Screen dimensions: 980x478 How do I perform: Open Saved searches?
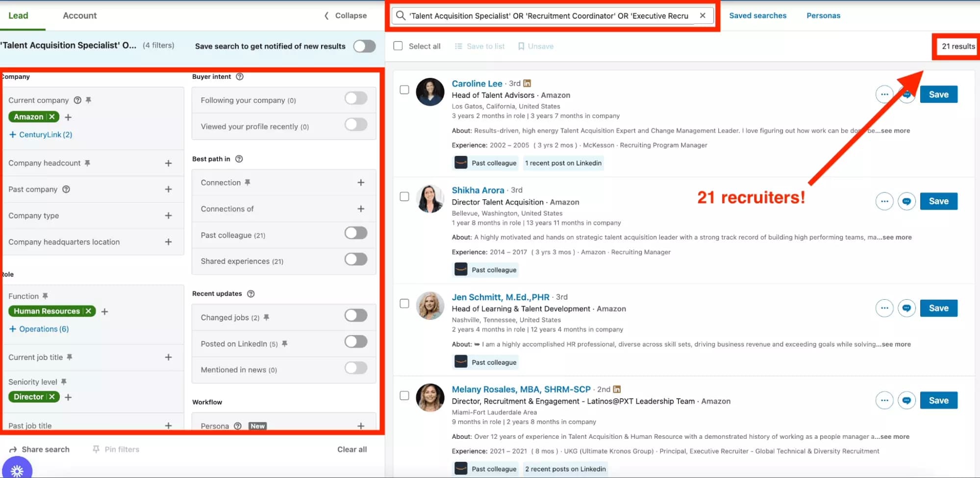757,15
